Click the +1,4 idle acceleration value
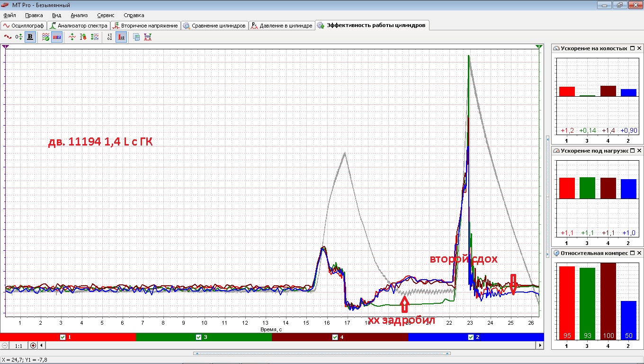Viewport: 644px width, 364px height. point(608,130)
